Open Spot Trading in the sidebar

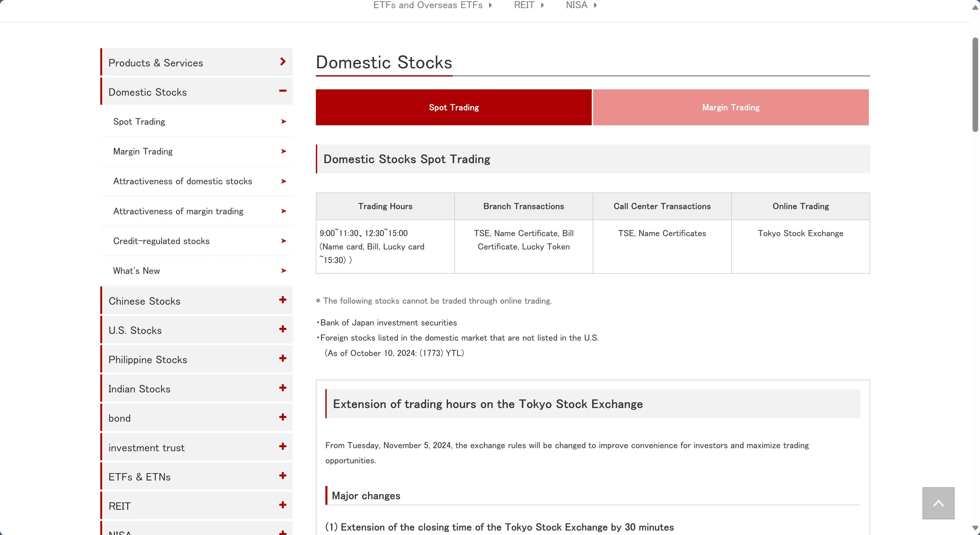[197, 121]
